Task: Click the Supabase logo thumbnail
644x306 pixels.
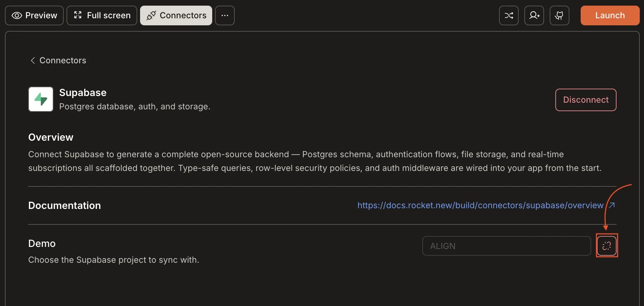Action: (40, 100)
